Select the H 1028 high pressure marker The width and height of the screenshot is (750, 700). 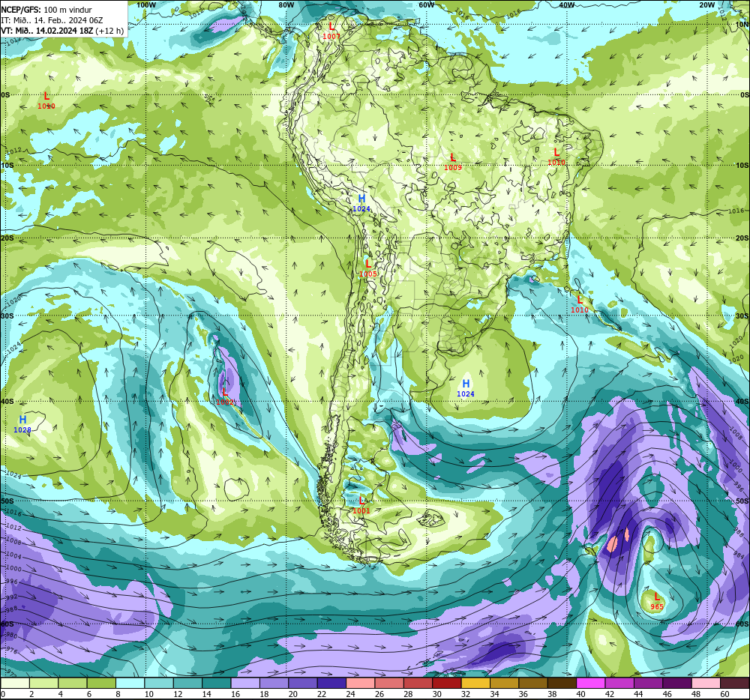22,424
